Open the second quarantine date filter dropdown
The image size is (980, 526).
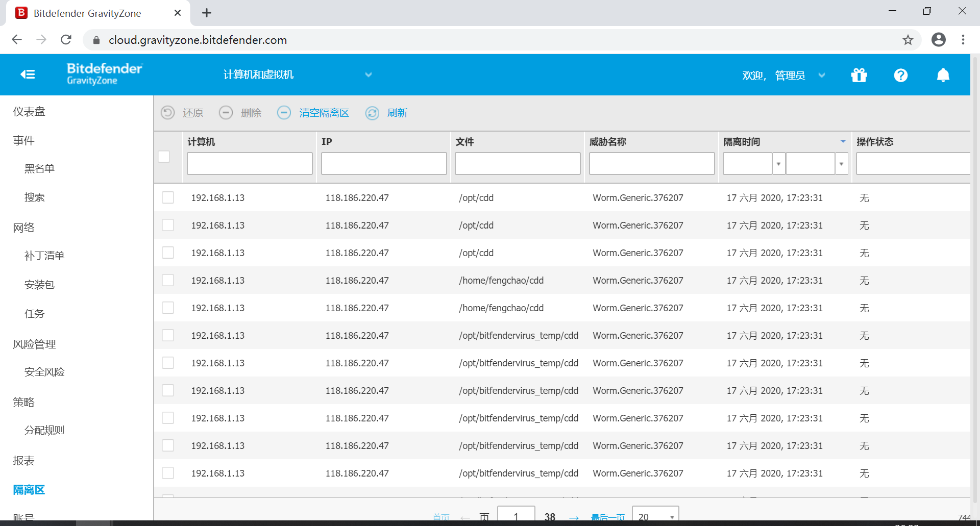click(x=841, y=164)
